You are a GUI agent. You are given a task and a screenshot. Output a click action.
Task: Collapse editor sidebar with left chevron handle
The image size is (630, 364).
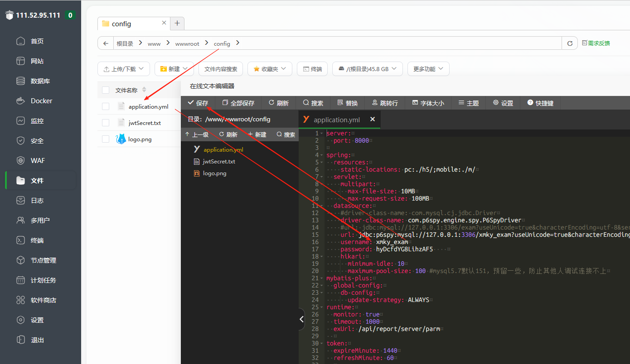pyautogui.click(x=302, y=319)
